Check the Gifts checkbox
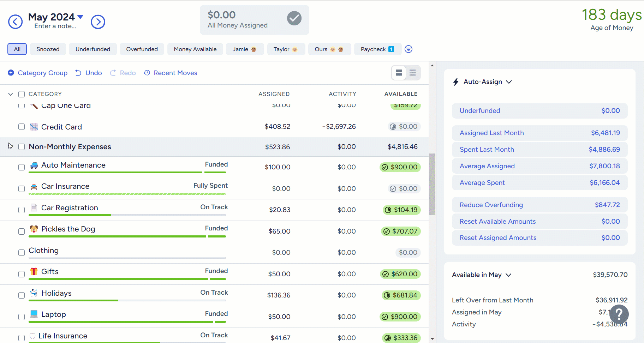The width and height of the screenshot is (644, 343). tap(22, 274)
